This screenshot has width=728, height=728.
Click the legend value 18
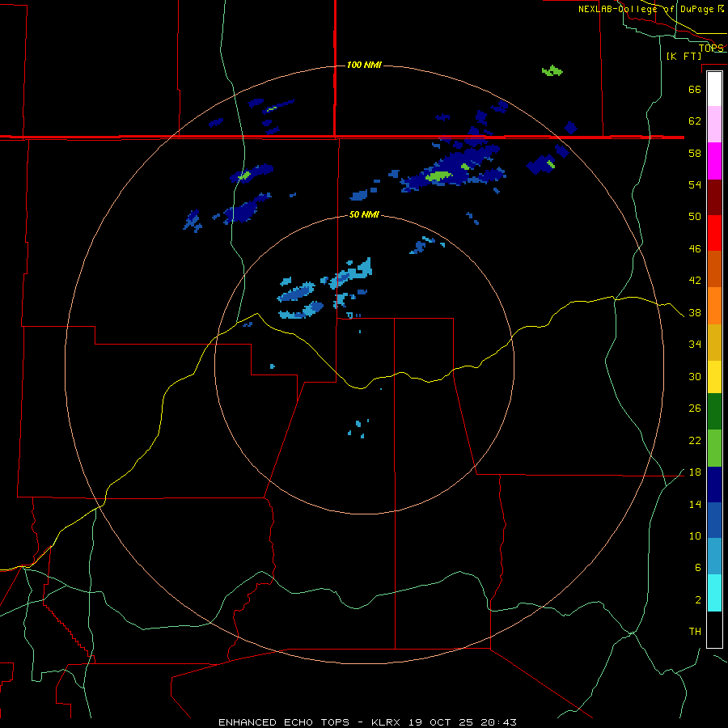coord(695,472)
